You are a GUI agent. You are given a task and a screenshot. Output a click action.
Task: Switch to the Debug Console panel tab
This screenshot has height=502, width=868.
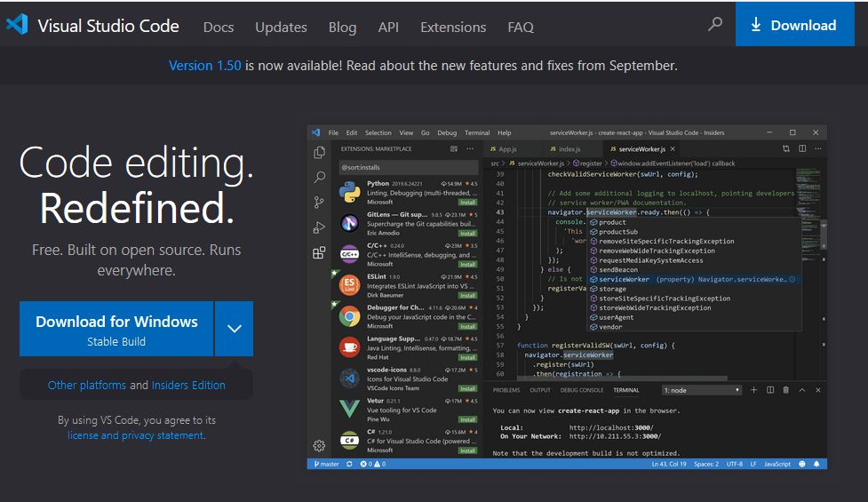click(581, 390)
